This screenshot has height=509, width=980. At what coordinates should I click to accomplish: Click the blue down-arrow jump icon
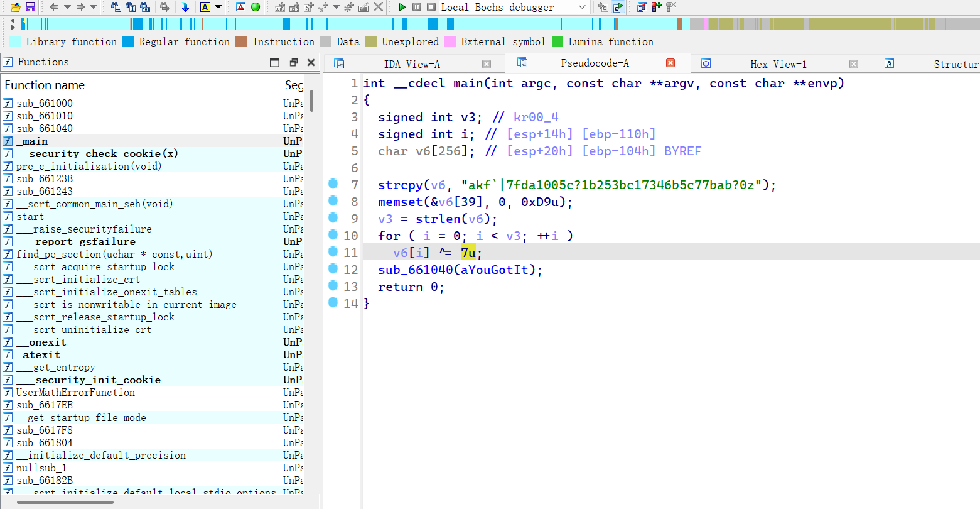tap(185, 7)
